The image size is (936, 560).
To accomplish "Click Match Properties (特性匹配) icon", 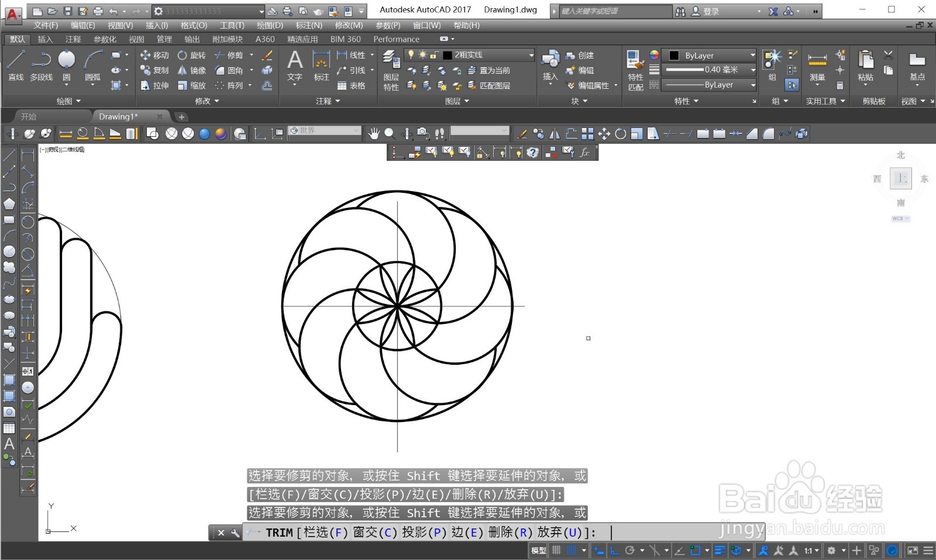I will 635,70.
